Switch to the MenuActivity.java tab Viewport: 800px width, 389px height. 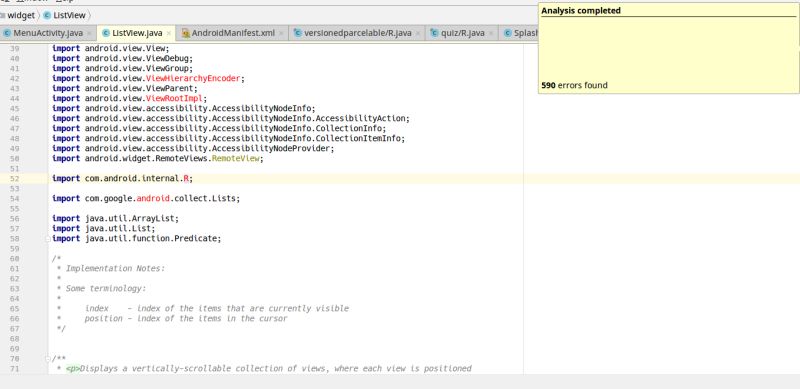tap(48, 33)
